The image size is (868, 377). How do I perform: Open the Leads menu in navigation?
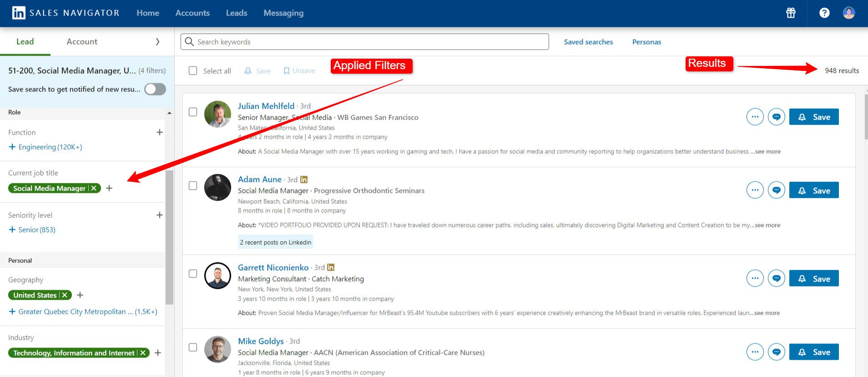coord(237,13)
